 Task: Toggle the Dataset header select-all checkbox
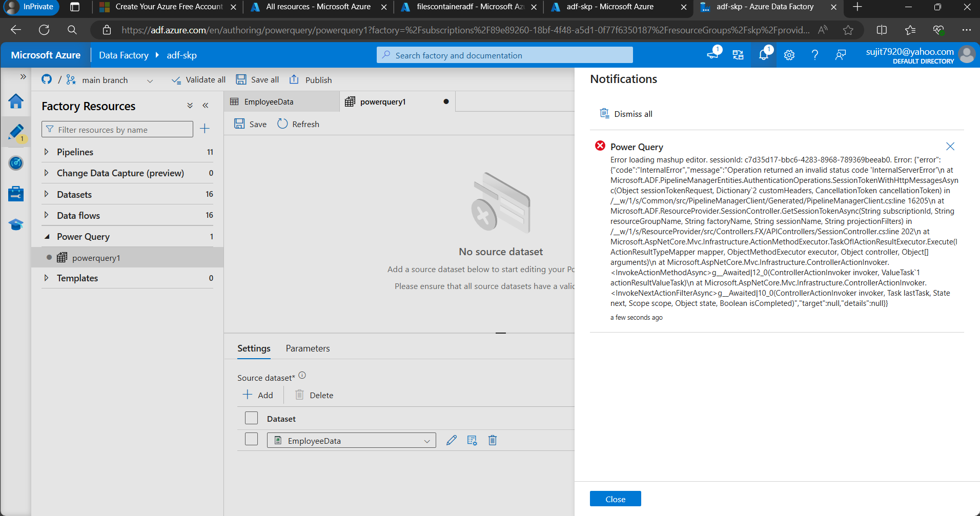click(251, 418)
